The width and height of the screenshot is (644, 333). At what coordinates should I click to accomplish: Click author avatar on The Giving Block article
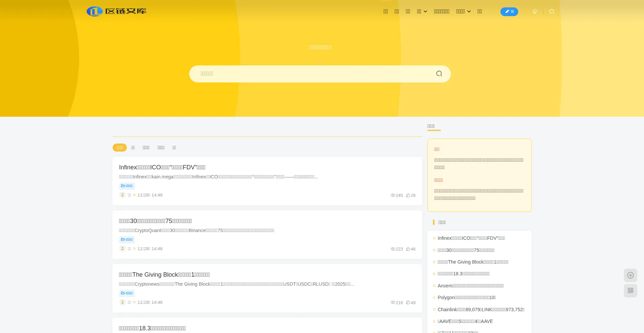pyautogui.click(x=122, y=302)
